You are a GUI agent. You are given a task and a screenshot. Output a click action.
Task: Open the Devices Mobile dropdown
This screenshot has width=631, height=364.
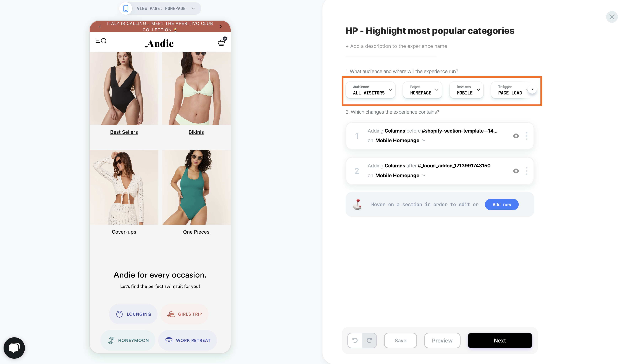pyautogui.click(x=466, y=90)
